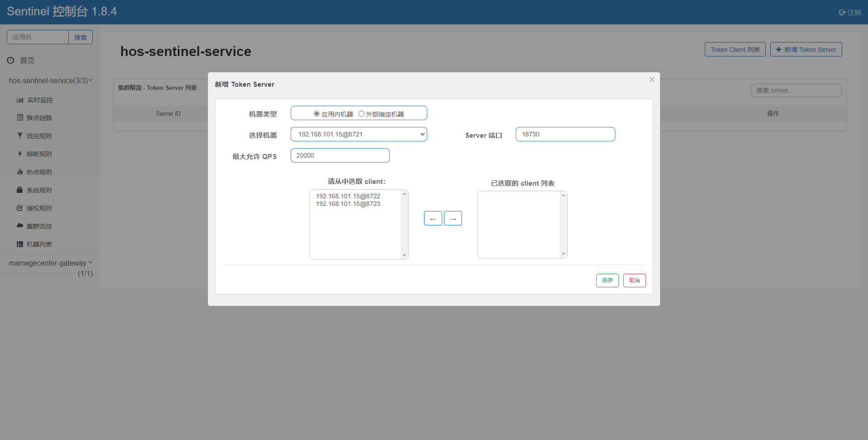Click the right arrow to add client
The width and height of the screenshot is (868, 440).
pyautogui.click(x=453, y=219)
